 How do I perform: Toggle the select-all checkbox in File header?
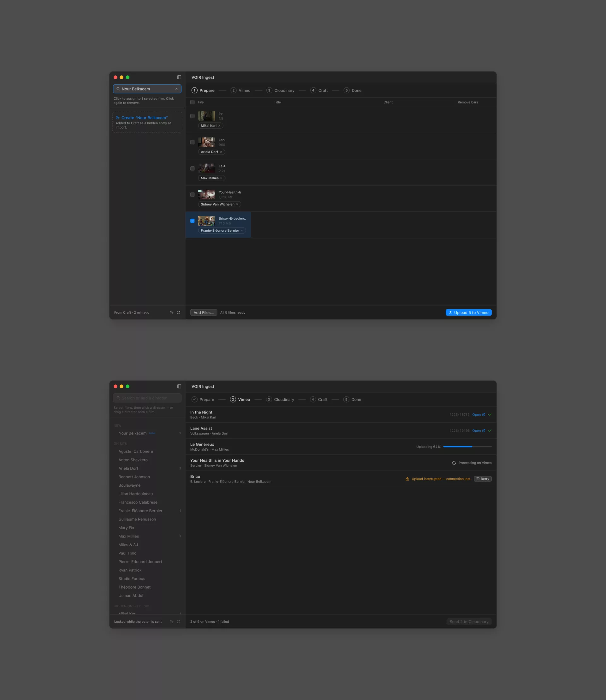point(193,102)
